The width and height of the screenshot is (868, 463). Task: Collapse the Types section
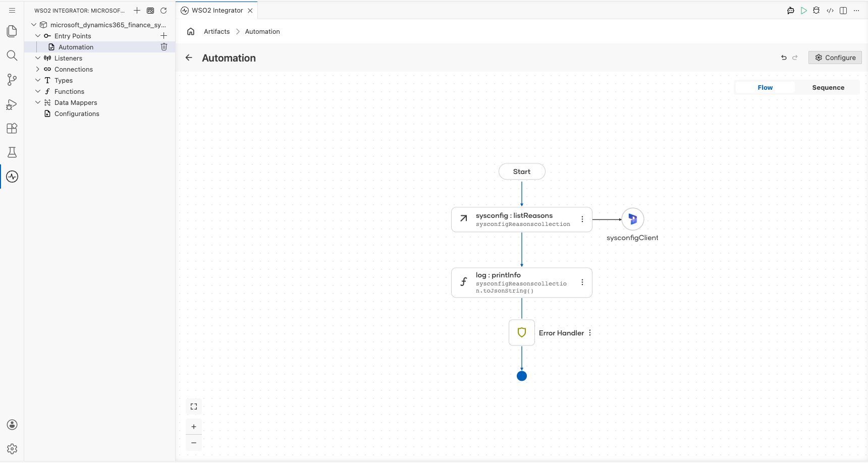tap(38, 80)
